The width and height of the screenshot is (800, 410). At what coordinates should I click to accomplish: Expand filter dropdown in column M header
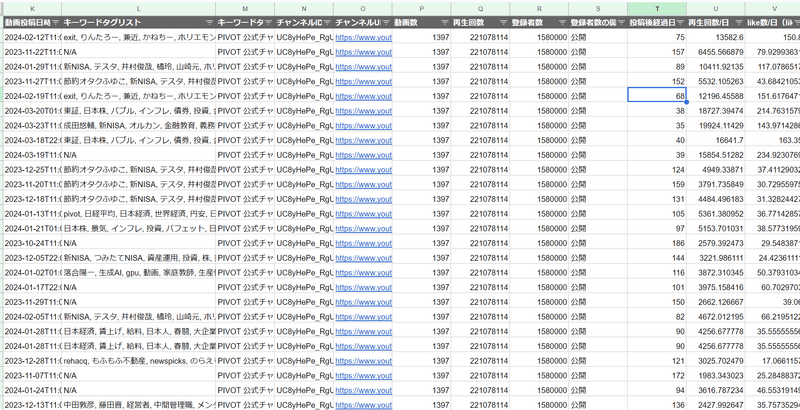267,21
